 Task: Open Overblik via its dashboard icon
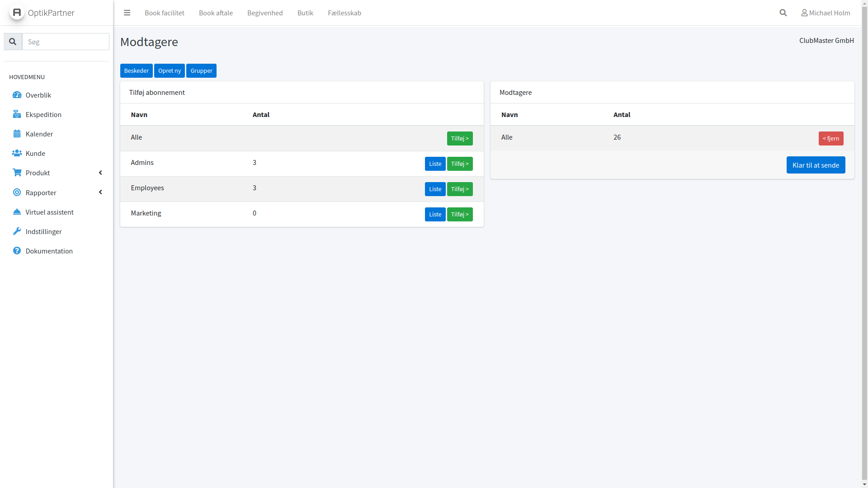coord(17,95)
